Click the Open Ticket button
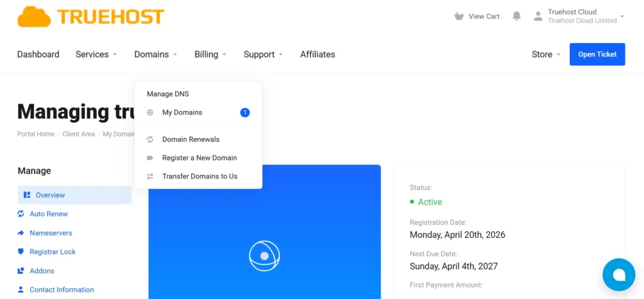This screenshot has height=299, width=644. pyautogui.click(x=597, y=54)
